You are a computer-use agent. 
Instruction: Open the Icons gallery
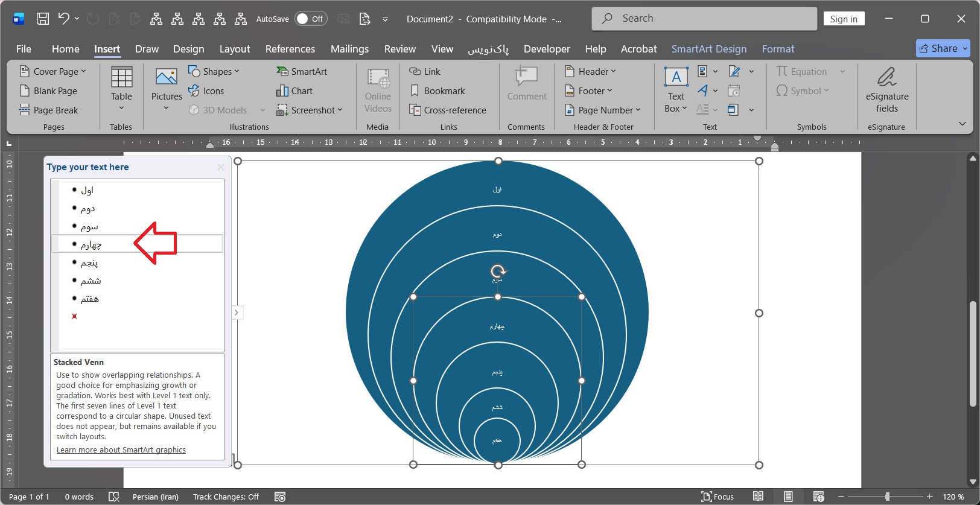point(206,91)
